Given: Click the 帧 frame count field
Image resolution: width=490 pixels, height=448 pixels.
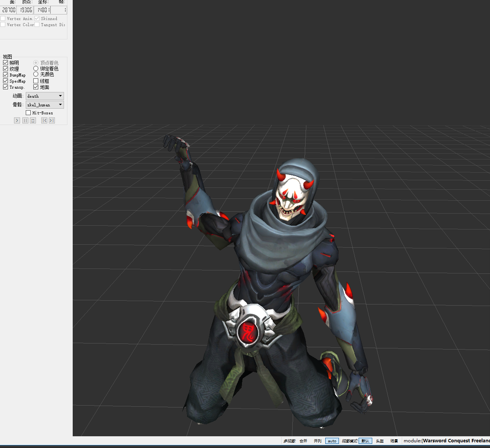Looking at the screenshot, I should click(x=59, y=10).
